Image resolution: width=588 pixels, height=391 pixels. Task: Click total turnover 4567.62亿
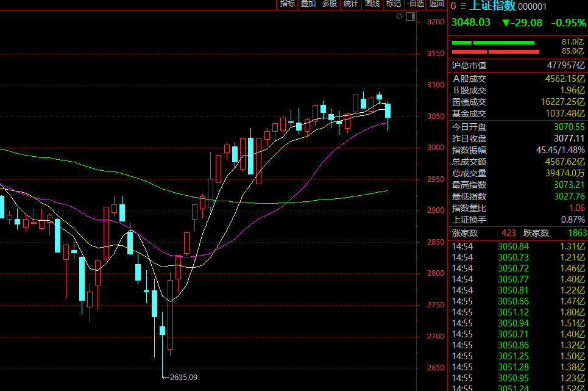point(565,162)
